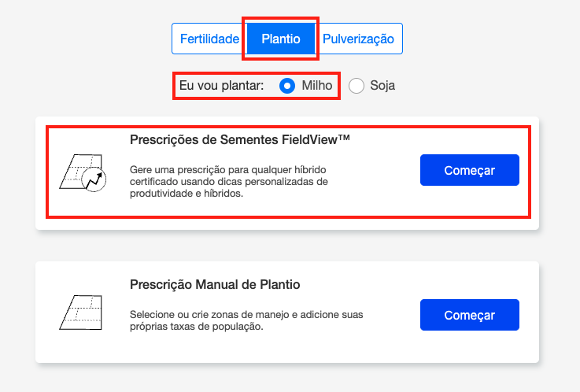Click the Soja crop label text

(x=382, y=85)
